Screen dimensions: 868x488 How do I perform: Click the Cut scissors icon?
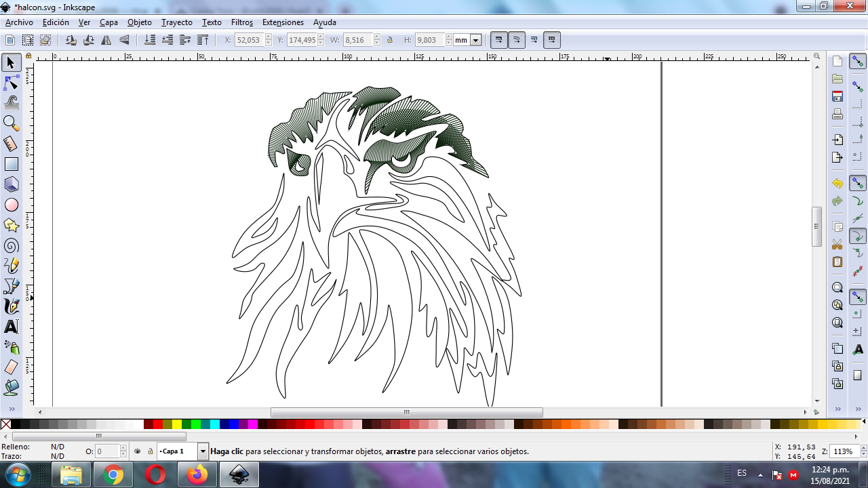click(x=837, y=244)
